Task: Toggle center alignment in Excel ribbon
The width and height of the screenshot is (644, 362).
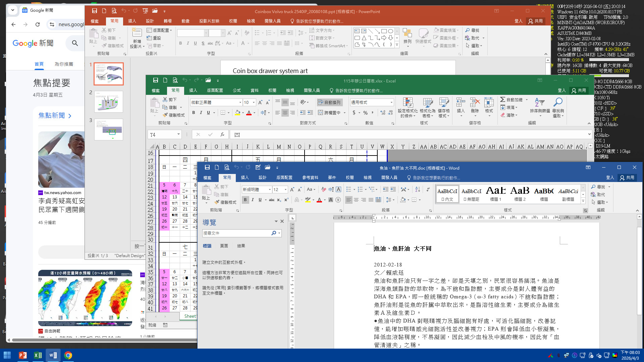Action: 285,113
